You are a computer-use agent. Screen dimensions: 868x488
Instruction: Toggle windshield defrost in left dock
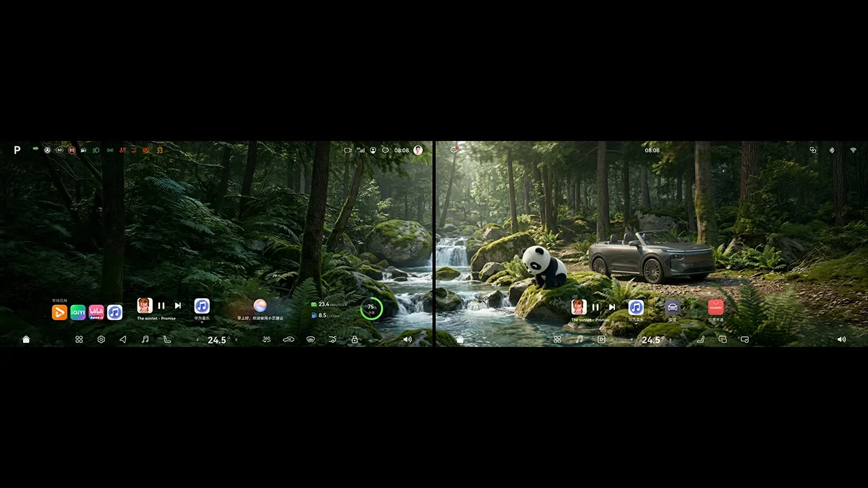click(310, 340)
